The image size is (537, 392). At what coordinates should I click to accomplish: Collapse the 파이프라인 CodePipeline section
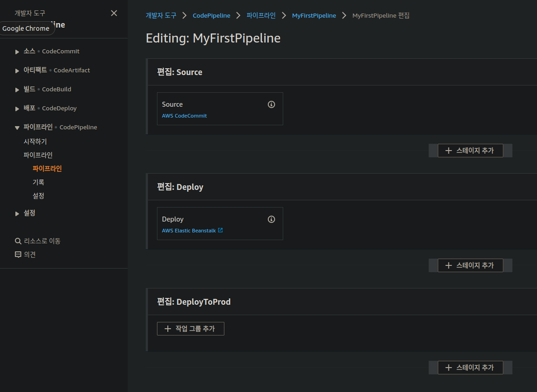(x=17, y=128)
